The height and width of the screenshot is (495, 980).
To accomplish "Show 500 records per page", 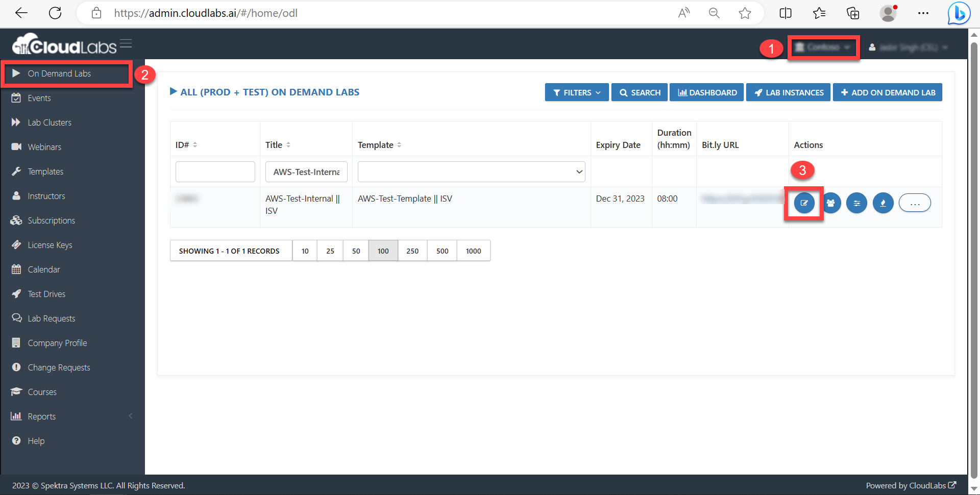I will (x=443, y=251).
